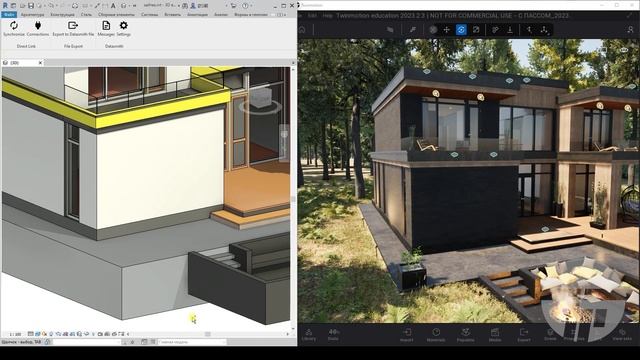Viewport: 640px width, 360px height.
Task: Click the Twinmotion hammer/build tool icon
Action: point(413,30)
